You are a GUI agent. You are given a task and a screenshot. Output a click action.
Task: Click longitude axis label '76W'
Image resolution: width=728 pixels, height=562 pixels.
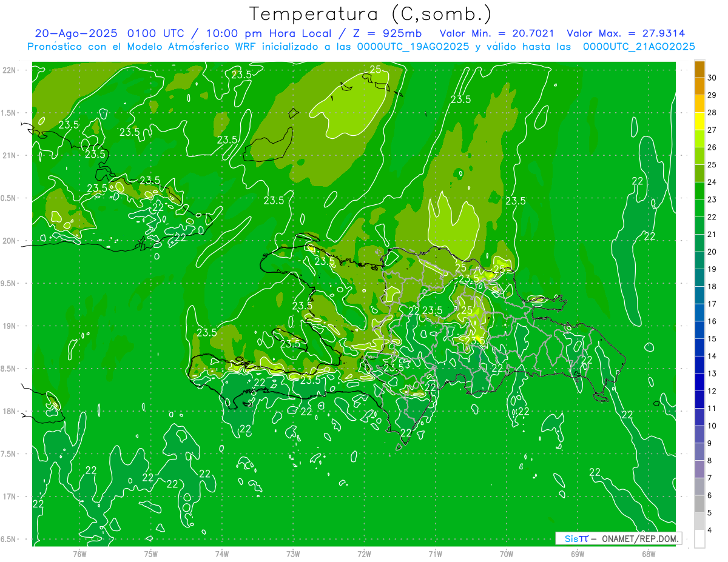pyautogui.click(x=79, y=554)
